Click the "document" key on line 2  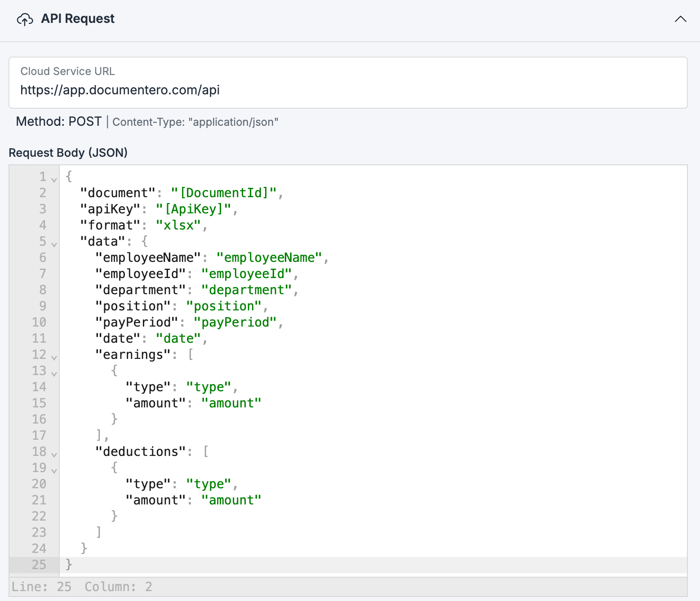118,193
